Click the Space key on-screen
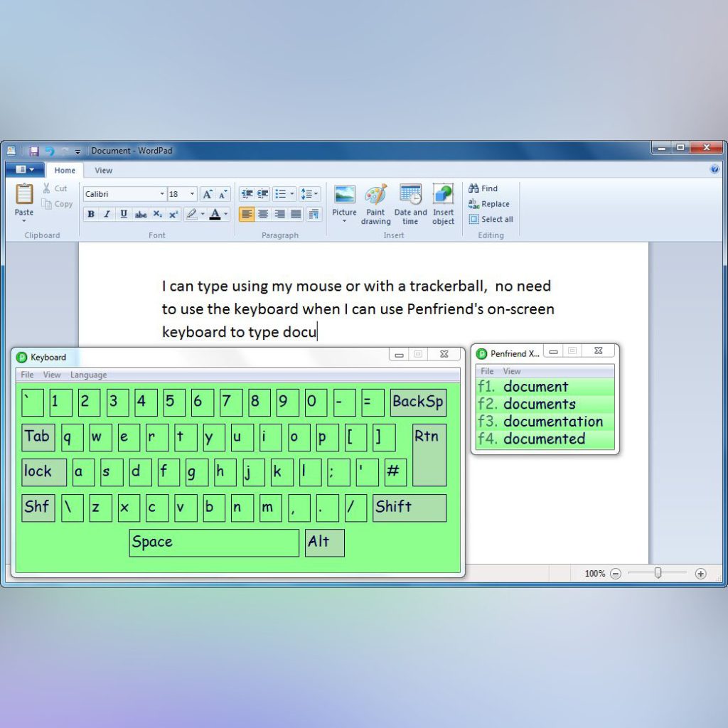This screenshot has height=728, width=728. click(x=214, y=542)
